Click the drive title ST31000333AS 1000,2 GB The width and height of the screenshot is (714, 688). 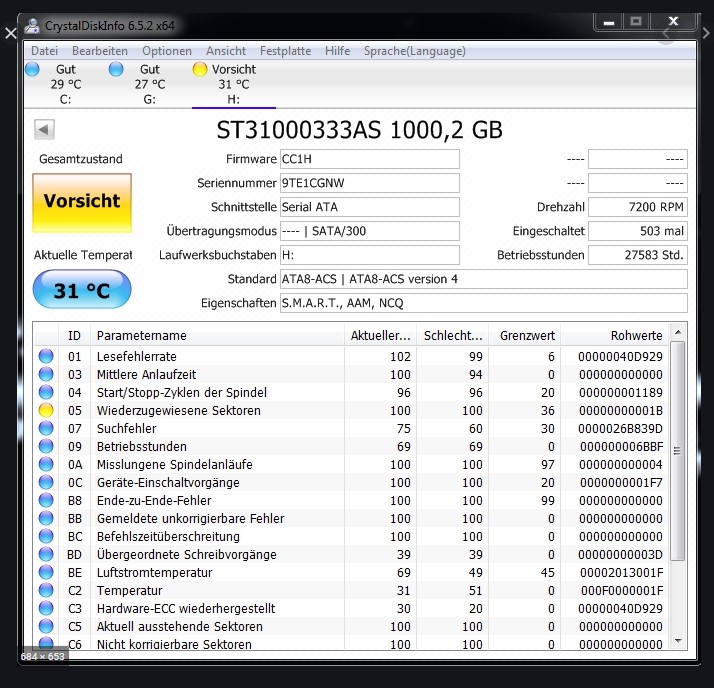[359, 130]
